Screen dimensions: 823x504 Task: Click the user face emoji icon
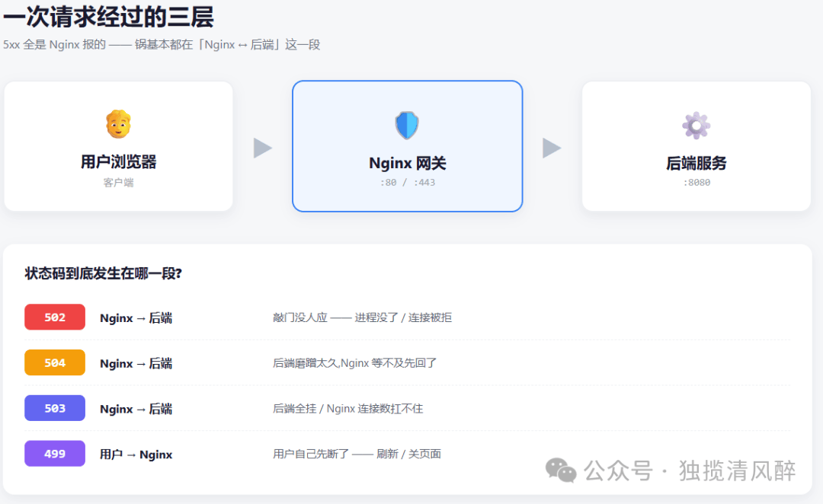118,124
